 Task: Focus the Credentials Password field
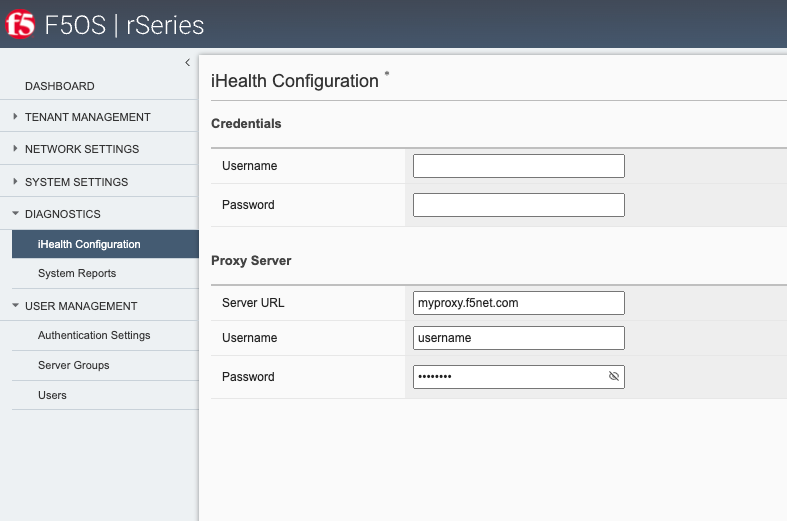518,205
